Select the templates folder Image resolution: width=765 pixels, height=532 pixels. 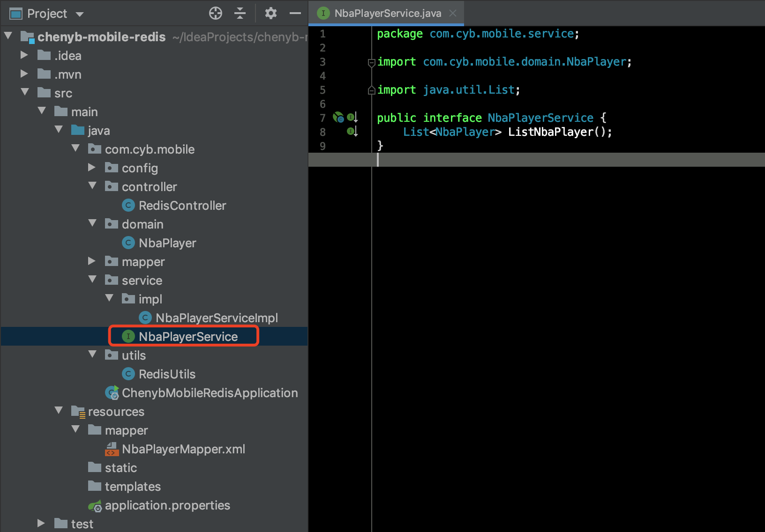point(133,487)
